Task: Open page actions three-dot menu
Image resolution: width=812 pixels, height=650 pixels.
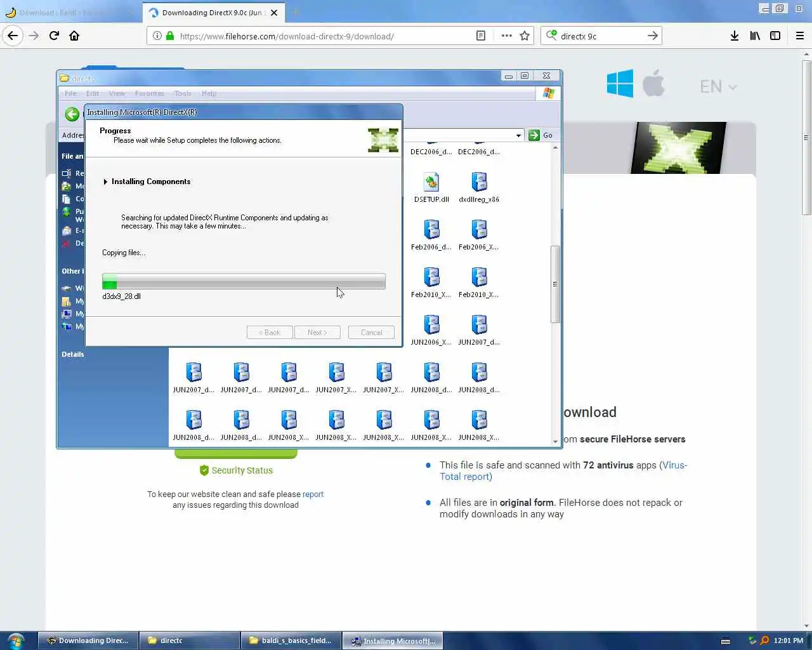Action: (506, 36)
